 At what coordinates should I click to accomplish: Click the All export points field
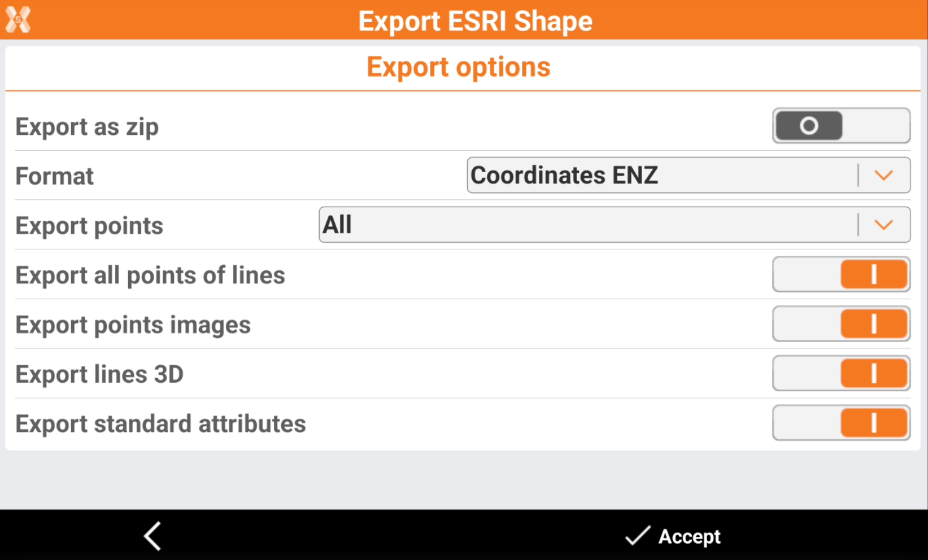click(587, 225)
